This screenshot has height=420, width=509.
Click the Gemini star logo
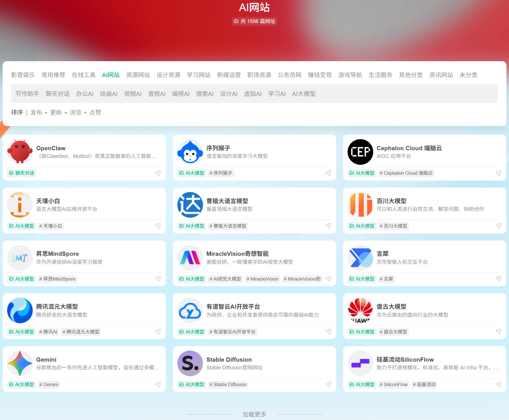(x=20, y=363)
